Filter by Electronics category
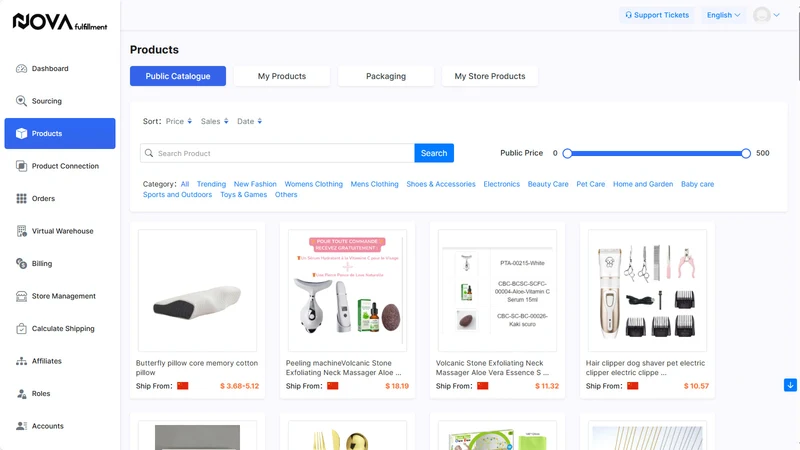This screenshot has width=800, height=450. tap(502, 184)
